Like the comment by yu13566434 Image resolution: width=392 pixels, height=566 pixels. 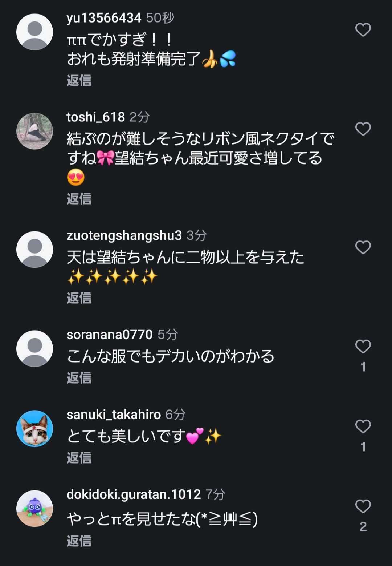(x=363, y=30)
